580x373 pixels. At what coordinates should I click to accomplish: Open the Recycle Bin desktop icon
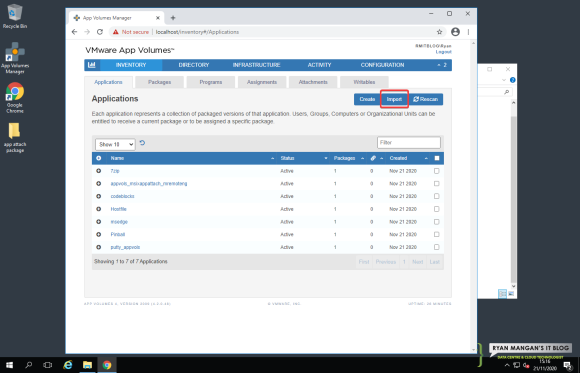click(15, 16)
